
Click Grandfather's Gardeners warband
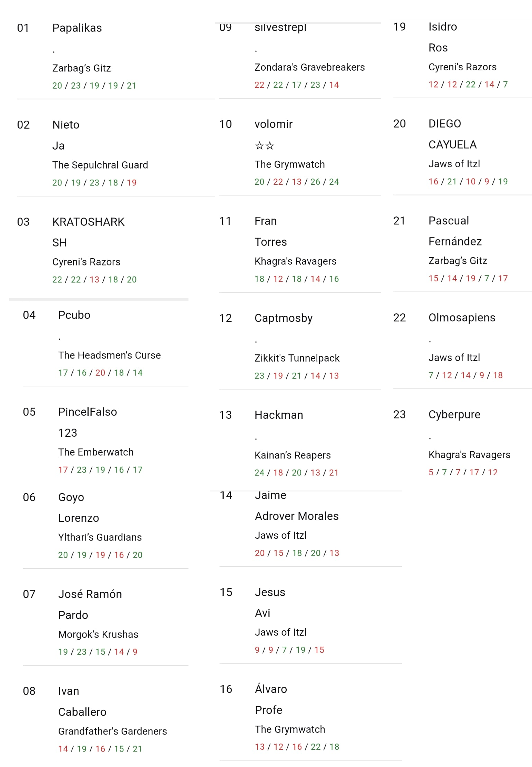pos(112,731)
